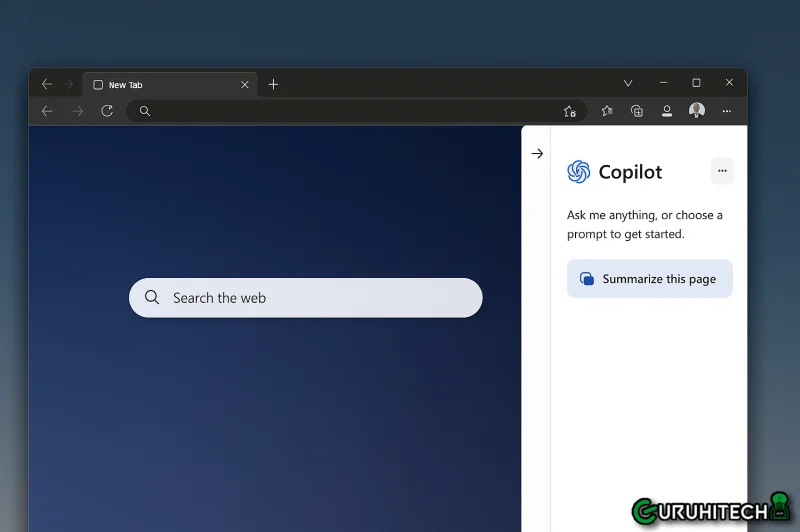
Task: Open browser Settings and more ellipsis
Action: (727, 111)
